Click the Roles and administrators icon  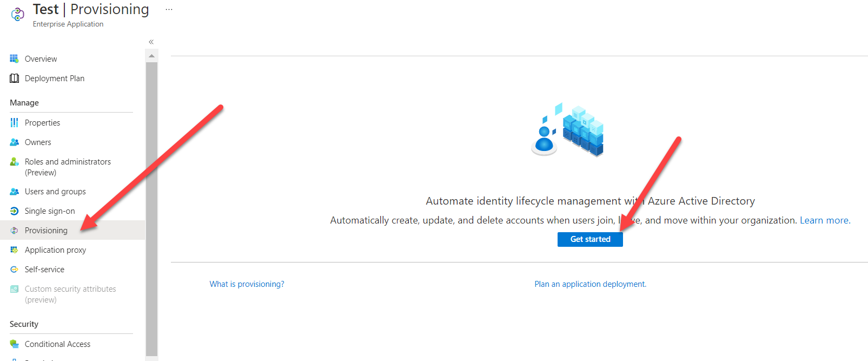14,162
